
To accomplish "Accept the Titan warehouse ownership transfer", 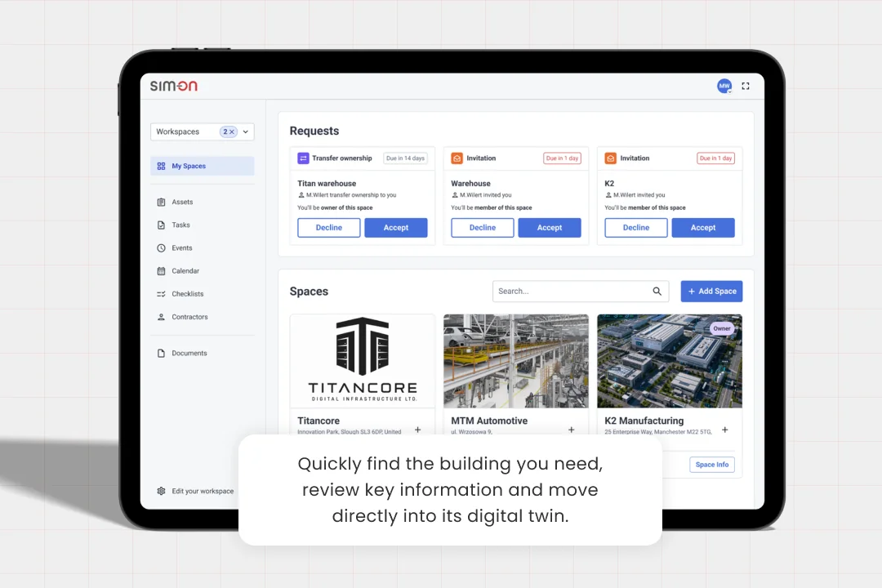I will (x=396, y=228).
